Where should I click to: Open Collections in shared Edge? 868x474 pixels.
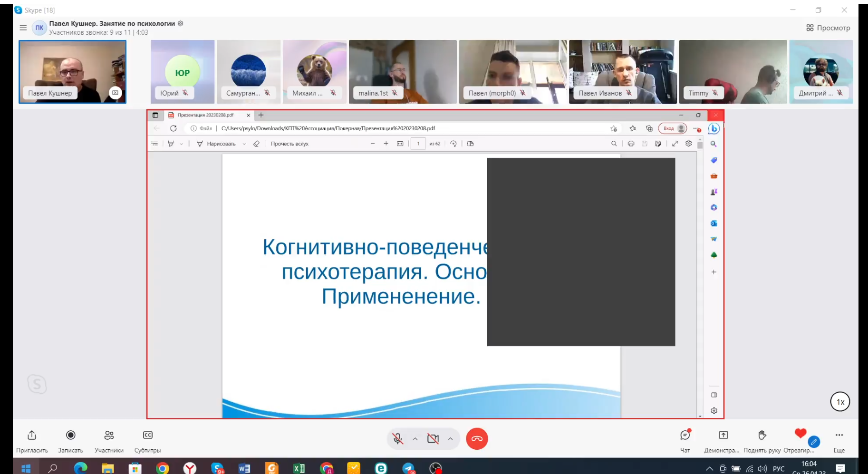649,128
